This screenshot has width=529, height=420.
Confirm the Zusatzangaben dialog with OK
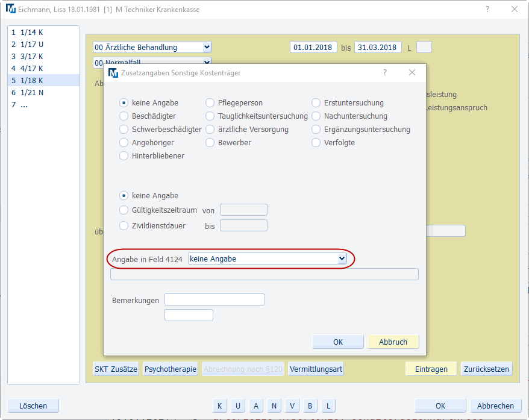(338, 342)
